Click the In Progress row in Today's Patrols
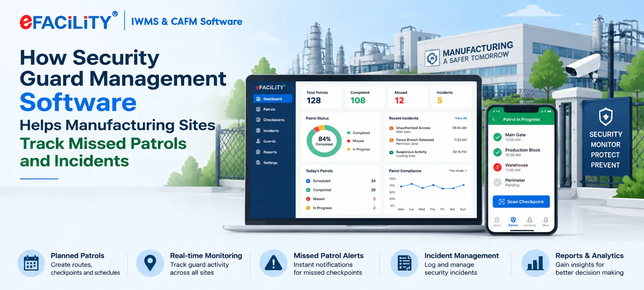Viewport: 644px width, 290px height. point(341,208)
